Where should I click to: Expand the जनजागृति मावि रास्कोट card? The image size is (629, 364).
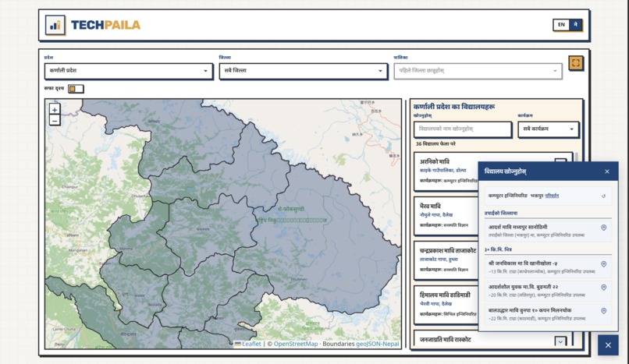(560, 341)
